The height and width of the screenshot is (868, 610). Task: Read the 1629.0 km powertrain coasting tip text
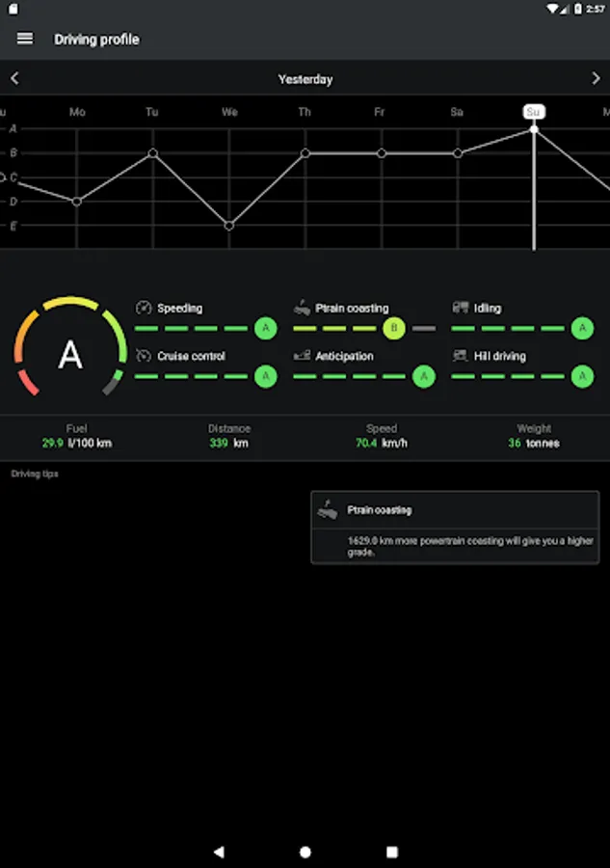click(x=470, y=547)
